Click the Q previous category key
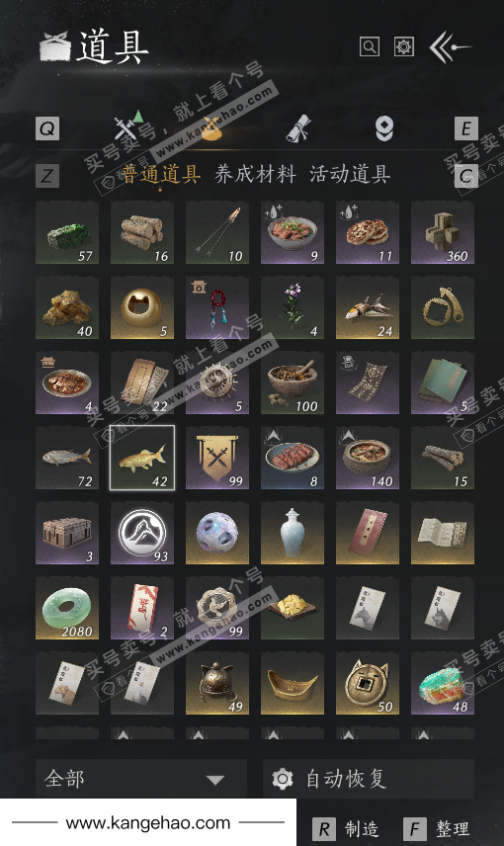 coord(47,128)
